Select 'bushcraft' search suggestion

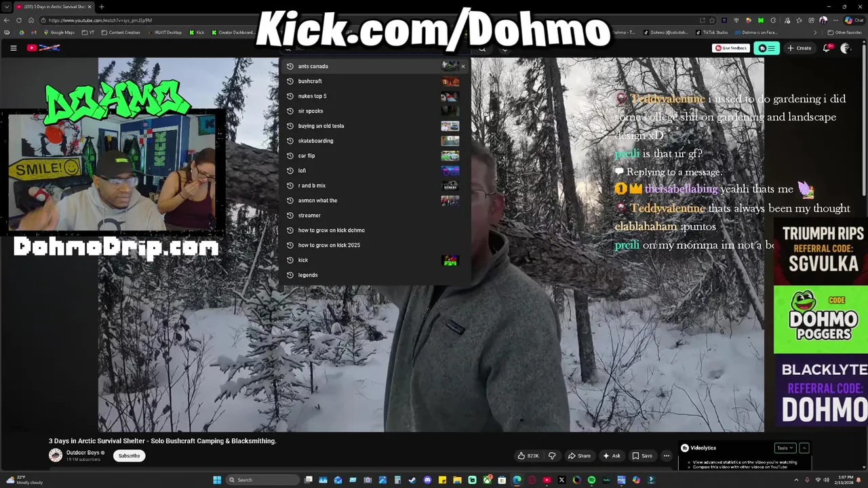(x=374, y=81)
